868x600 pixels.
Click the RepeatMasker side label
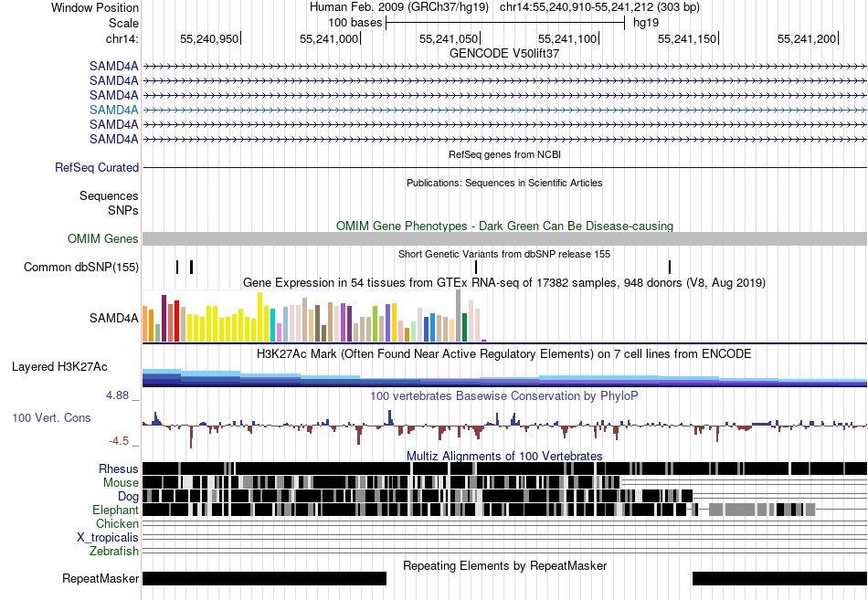pos(101,578)
